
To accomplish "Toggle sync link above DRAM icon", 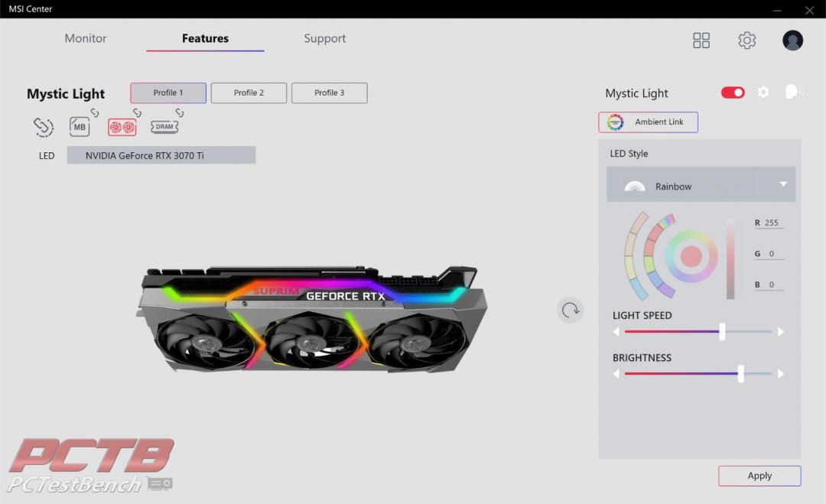I will [180, 112].
